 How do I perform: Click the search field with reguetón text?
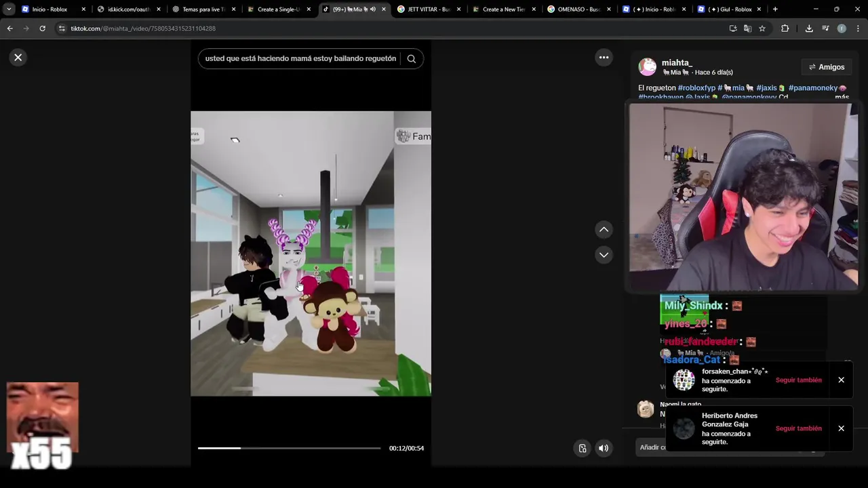tap(300, 58)
